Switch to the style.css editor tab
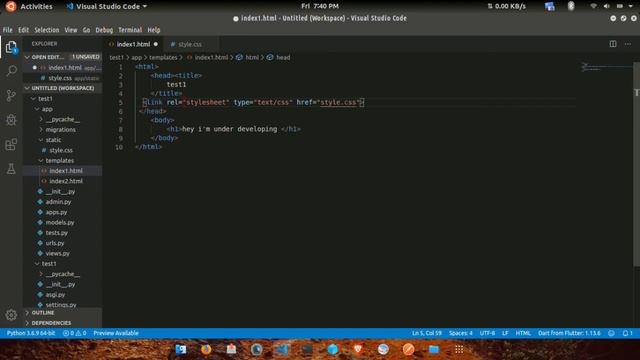Image resolution: width=640 pixels, height=360 pixels. (190, 44)
